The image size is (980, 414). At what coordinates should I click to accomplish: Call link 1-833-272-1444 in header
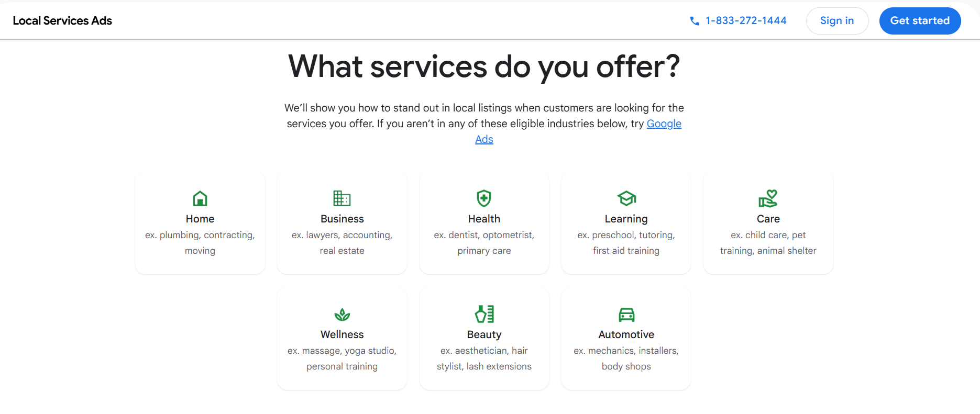click(x=746, y=21)
